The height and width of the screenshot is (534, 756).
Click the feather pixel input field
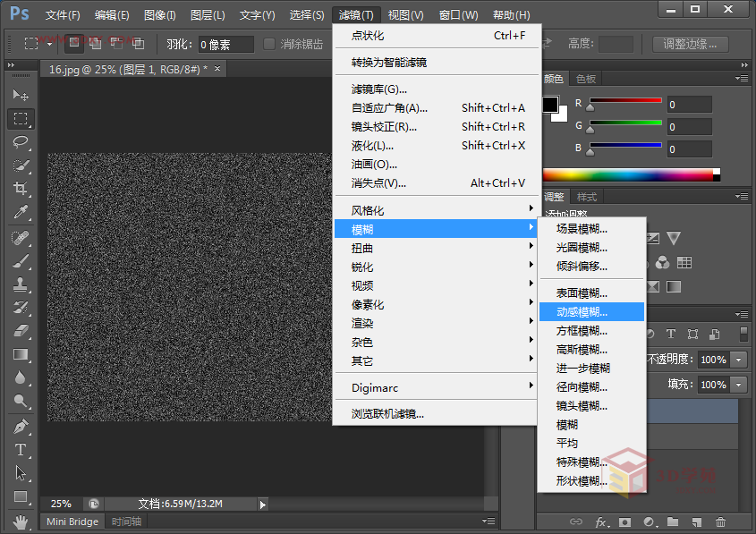coord(225,45)
